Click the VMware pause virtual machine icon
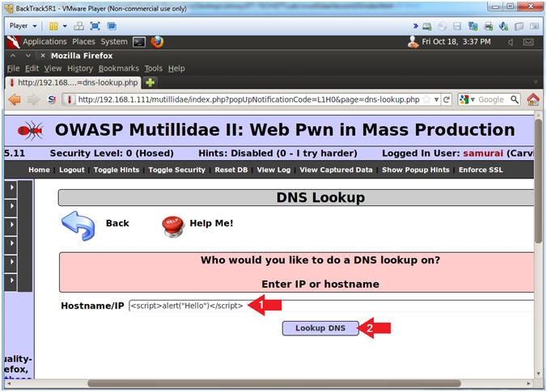This screenshot has width=547, height=392. [53, 26]
